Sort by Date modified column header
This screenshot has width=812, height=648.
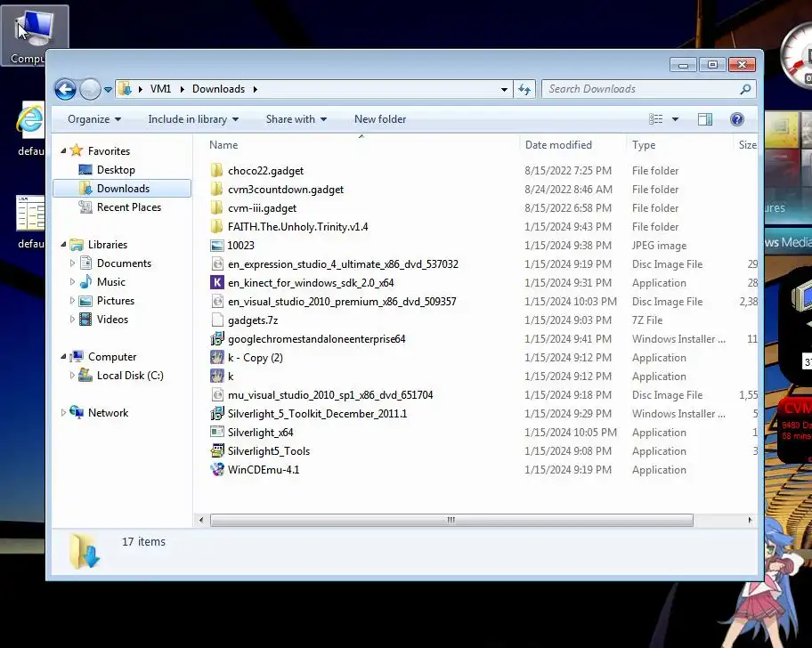click(558, 145)
